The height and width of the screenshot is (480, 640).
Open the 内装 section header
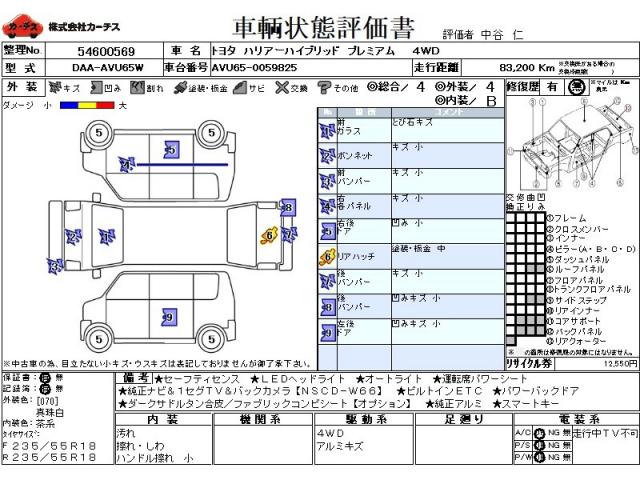[x=163, y=419]
